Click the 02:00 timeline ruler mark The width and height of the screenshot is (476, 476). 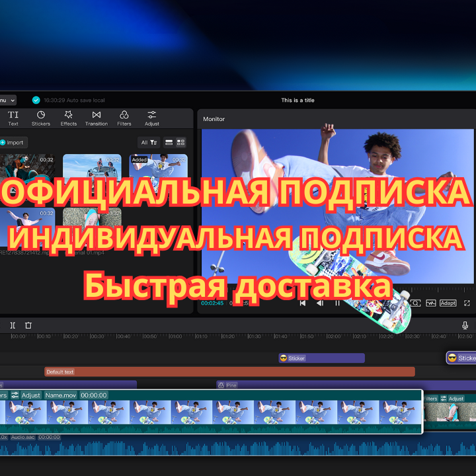(x=333, y=337)
